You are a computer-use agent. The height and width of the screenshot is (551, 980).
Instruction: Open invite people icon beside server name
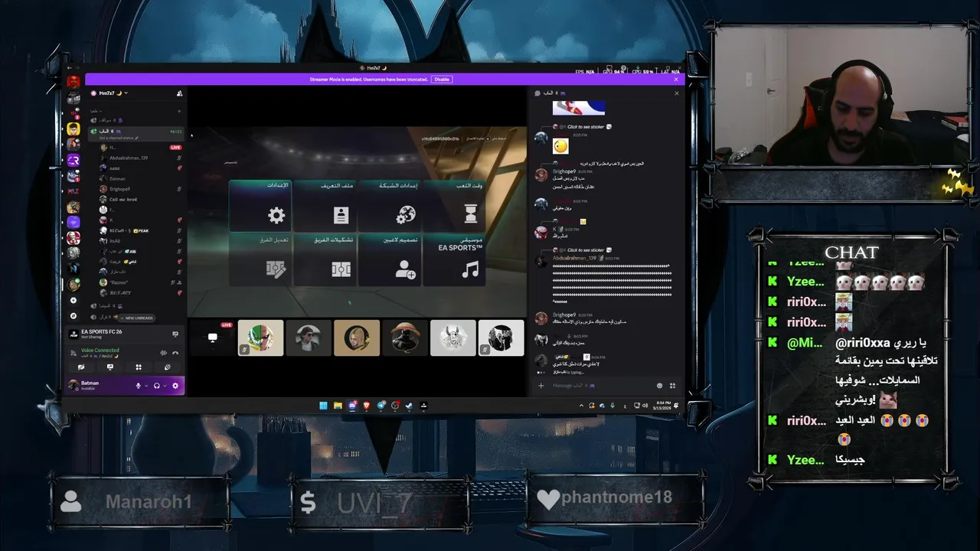179,93
